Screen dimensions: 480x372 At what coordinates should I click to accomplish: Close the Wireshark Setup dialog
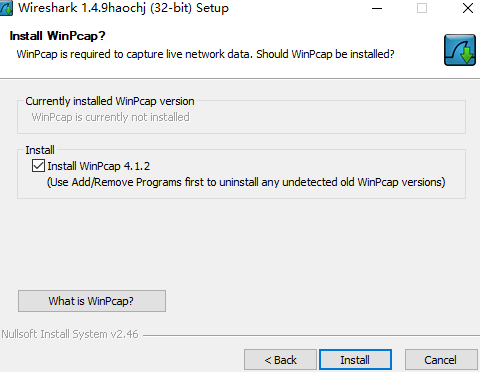(x=468, y=8)
